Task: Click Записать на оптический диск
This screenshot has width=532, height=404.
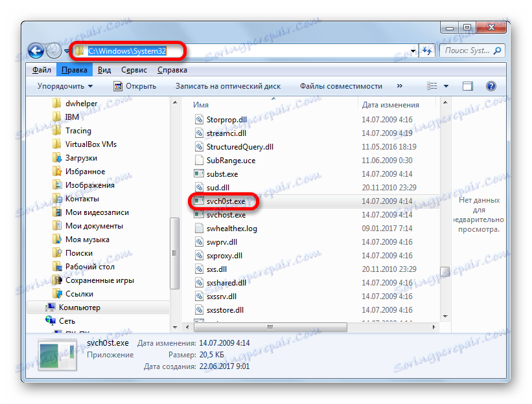Action: coord(228,86)
